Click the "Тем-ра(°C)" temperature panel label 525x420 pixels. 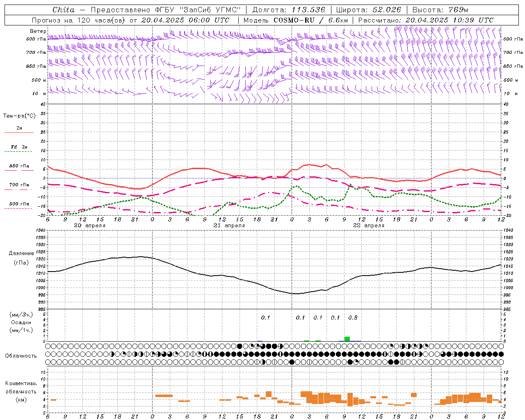tap(19, 116)
